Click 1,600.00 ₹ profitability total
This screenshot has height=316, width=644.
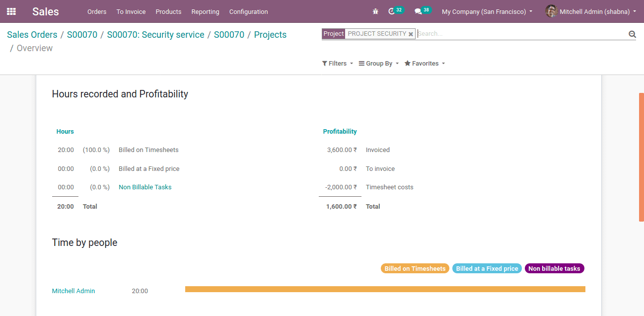[x=341, y=207]
